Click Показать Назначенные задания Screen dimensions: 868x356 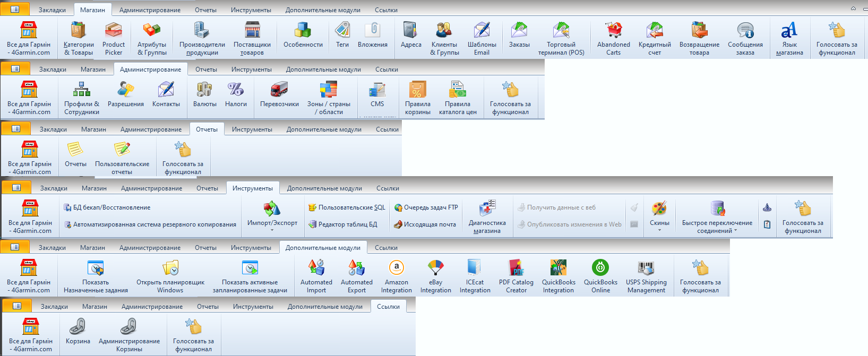[96, 276]
